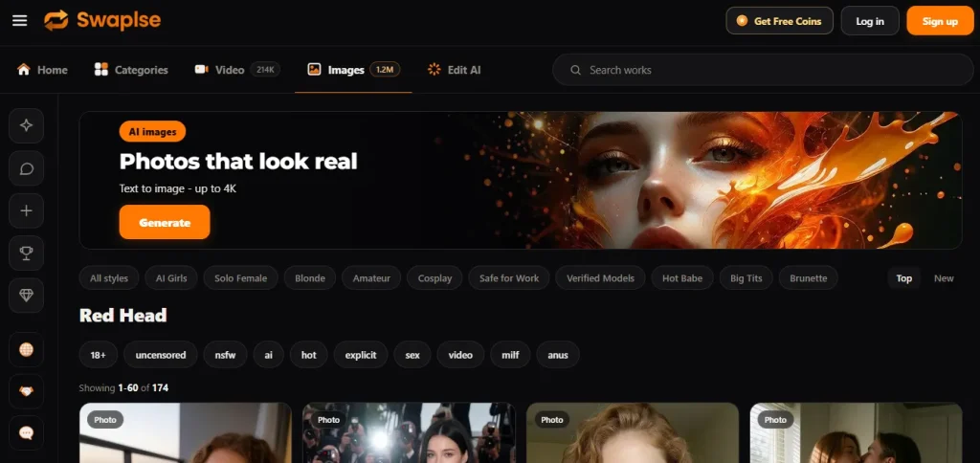This screenshot has width=980, height=463.
Task: Open the hamburger menu
Action: 20,21
